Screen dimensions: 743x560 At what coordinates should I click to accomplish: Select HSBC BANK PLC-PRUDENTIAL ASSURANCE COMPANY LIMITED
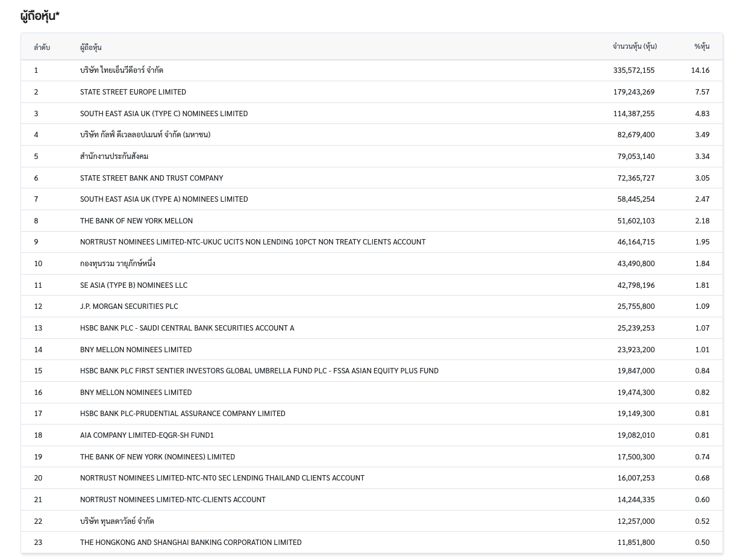[183, 413]
